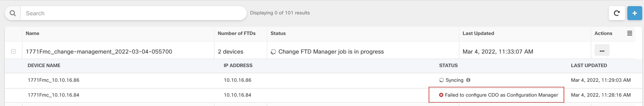Image resolution: width=644 pixels, height=106 pixels.
Task: Type in the Search field
Action: [133, 13]
